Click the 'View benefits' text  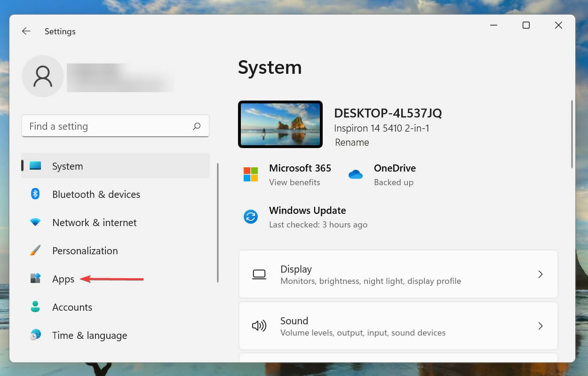click(x=294, y=182)
